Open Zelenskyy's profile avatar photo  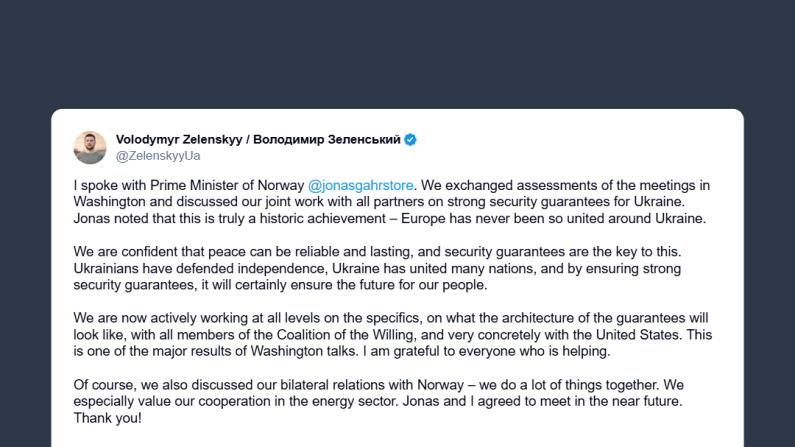(x=90, y=147)
